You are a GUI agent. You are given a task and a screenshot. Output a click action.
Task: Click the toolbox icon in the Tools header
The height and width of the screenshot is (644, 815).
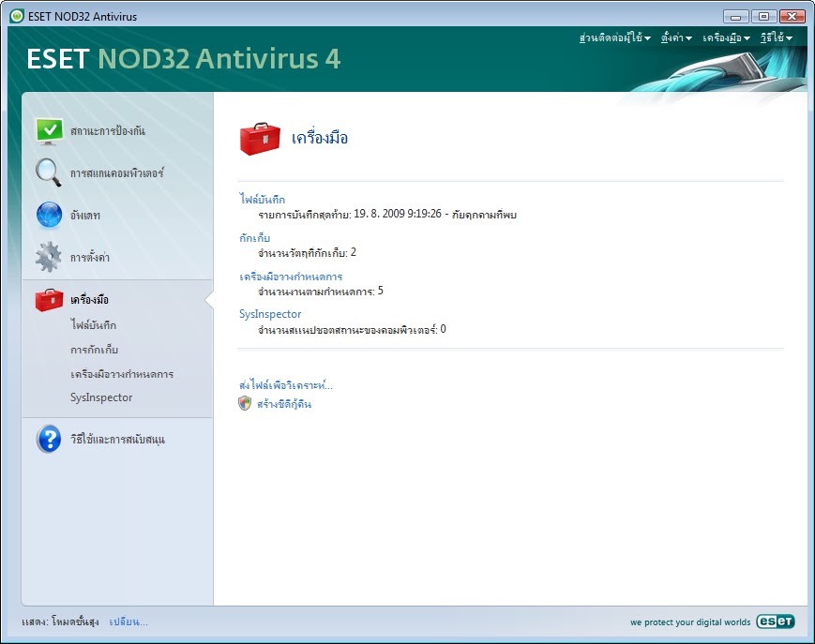click(x=260, y=136)
